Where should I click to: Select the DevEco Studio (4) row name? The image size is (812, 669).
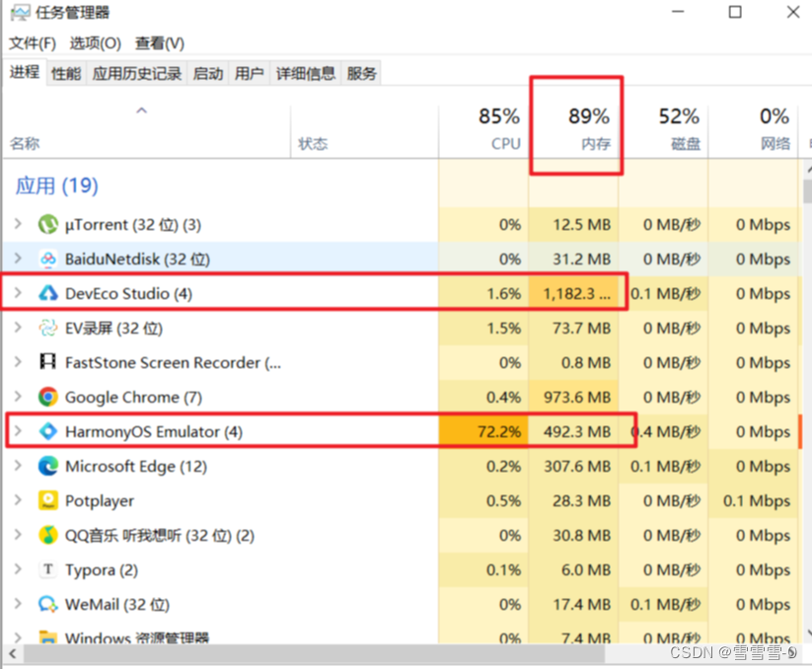pyautogui.click(x=128, y=294)
